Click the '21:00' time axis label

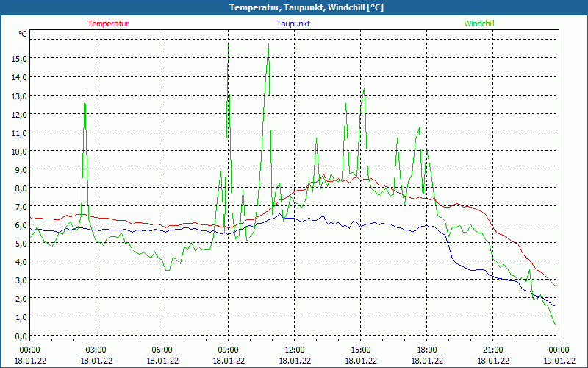pyautogui.click(x=492, y=350)
